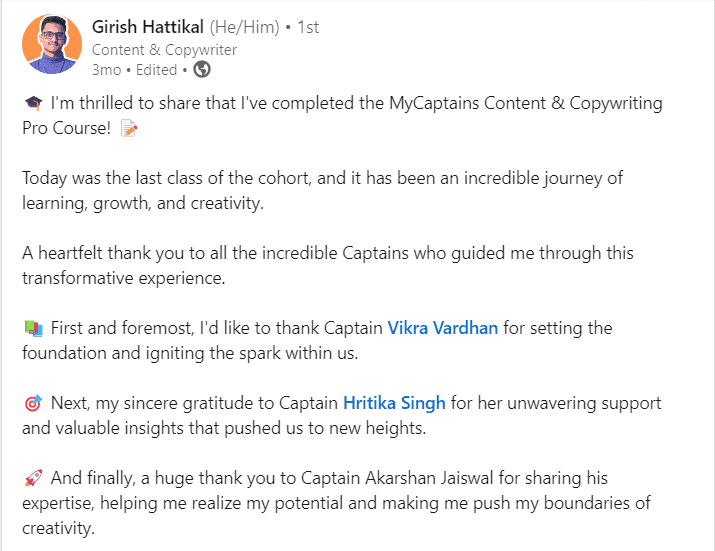This screenshot has height=551, width=715.
Task: Click the transformative experience text line
Action: (124, 278)
